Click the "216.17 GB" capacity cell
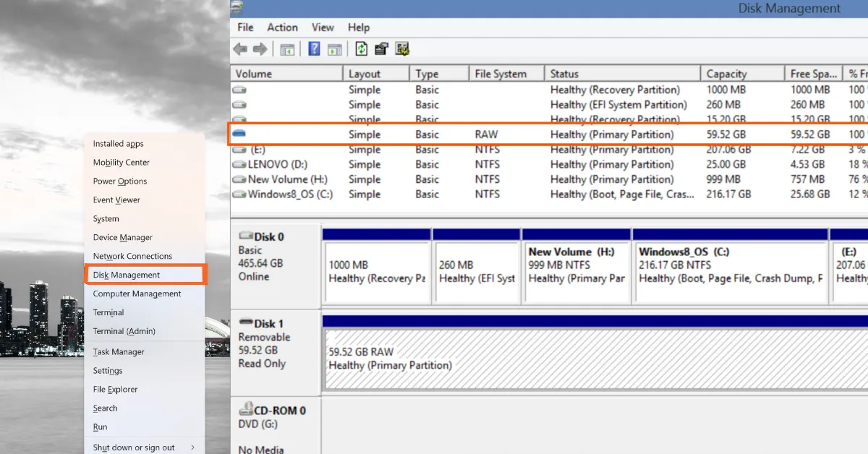The image size is (868, 454). (728, 194)
